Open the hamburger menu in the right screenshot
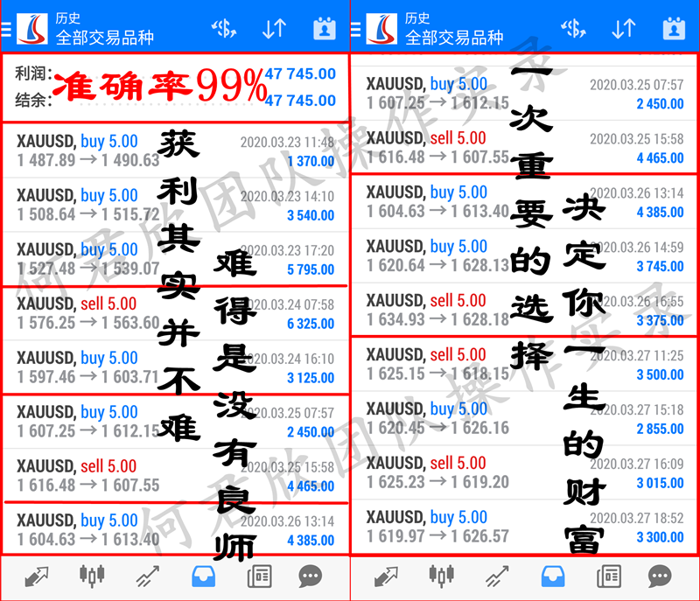The height and width of the screenshot is (601, 700). click(355, 30)
